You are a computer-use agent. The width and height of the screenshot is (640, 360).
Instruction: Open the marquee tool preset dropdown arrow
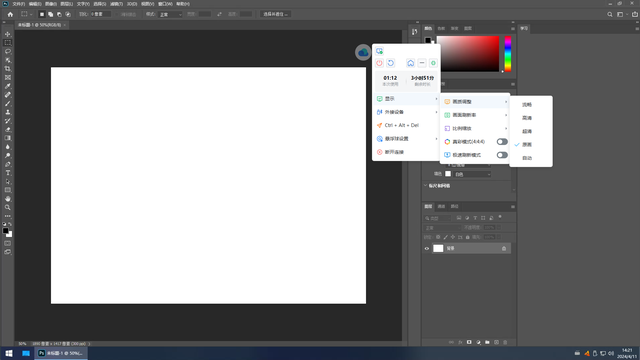pyautogui.click(x=31, y=14)
